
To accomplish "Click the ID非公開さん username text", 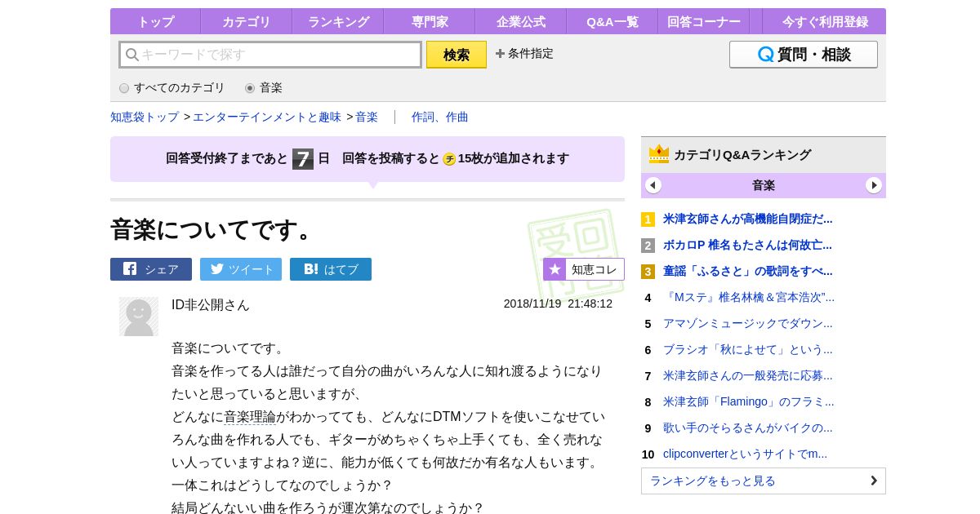I will click(x=211, y=304).
